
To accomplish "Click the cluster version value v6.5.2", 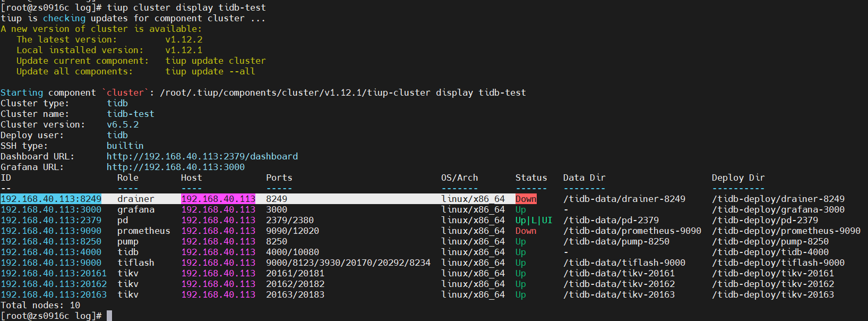I will pyautogui.click(x=123, y=124).
